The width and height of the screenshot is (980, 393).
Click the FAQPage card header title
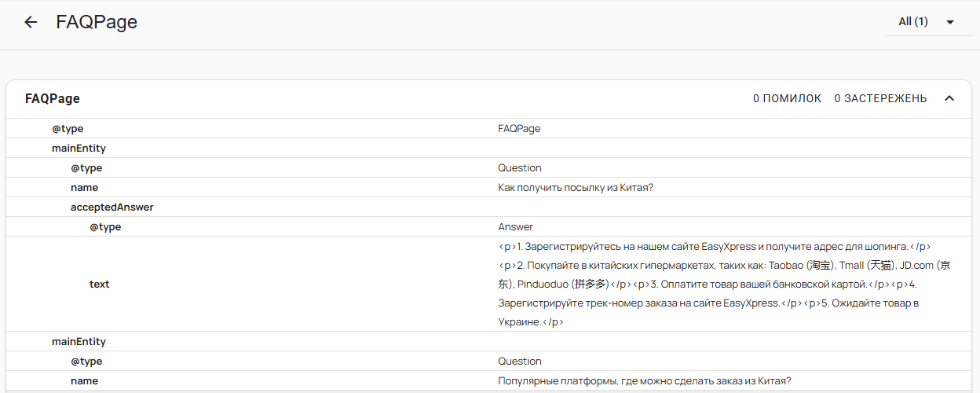(x=53, y=98)
